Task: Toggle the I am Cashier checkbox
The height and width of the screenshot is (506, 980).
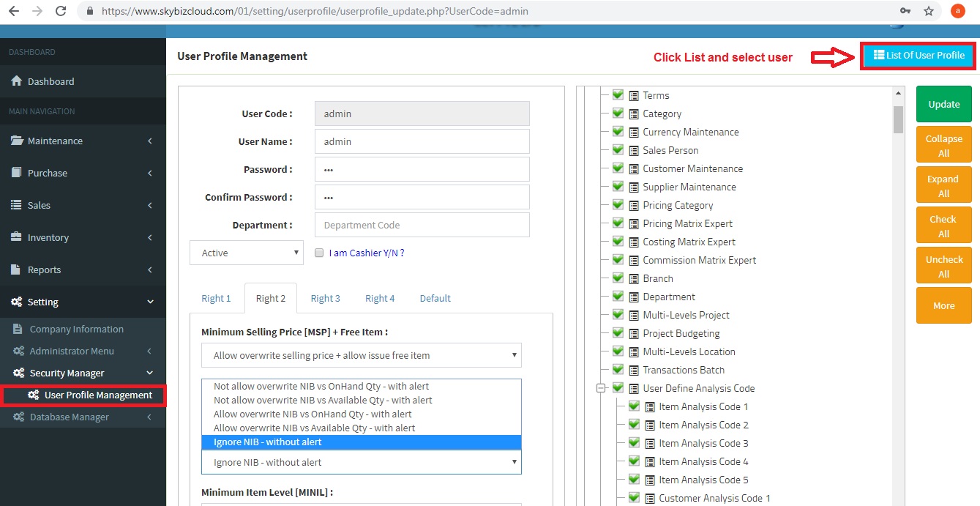Action: pyautogui.click(x=319, y=253)
